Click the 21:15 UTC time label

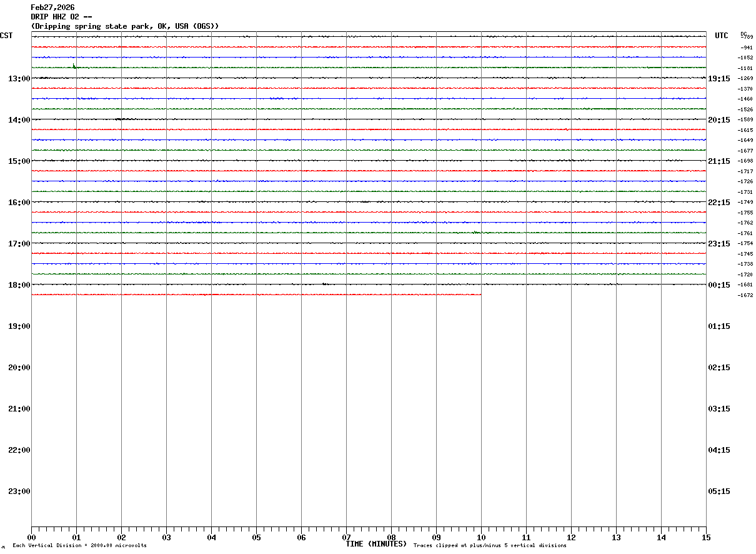[719, 161]
